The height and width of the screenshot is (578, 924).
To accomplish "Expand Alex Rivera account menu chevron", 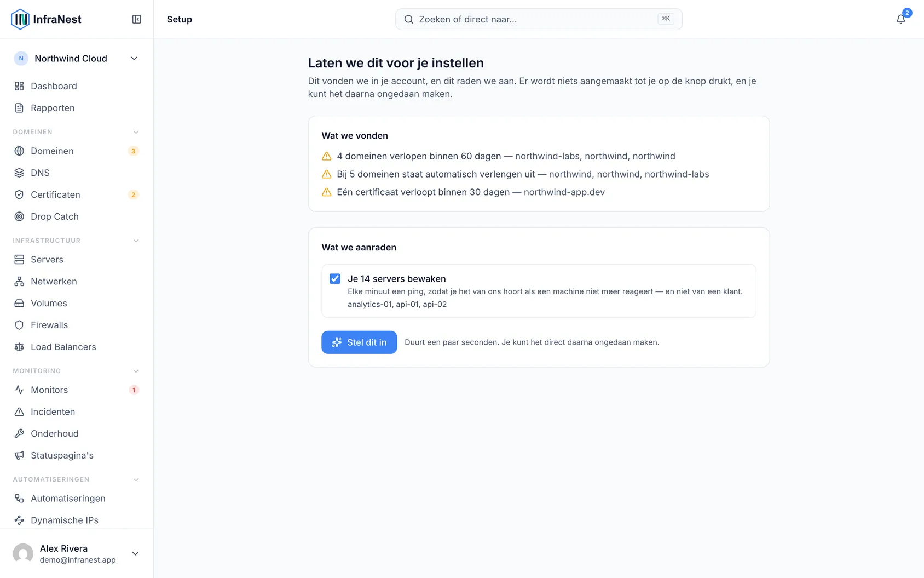I will (x=135, y=553).
